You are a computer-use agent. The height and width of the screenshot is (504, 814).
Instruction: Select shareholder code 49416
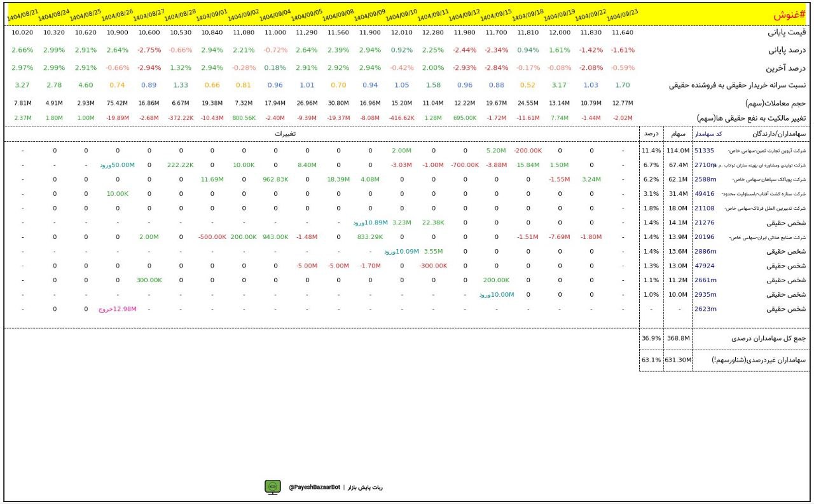pyautogui.click(x=704, y=194)
